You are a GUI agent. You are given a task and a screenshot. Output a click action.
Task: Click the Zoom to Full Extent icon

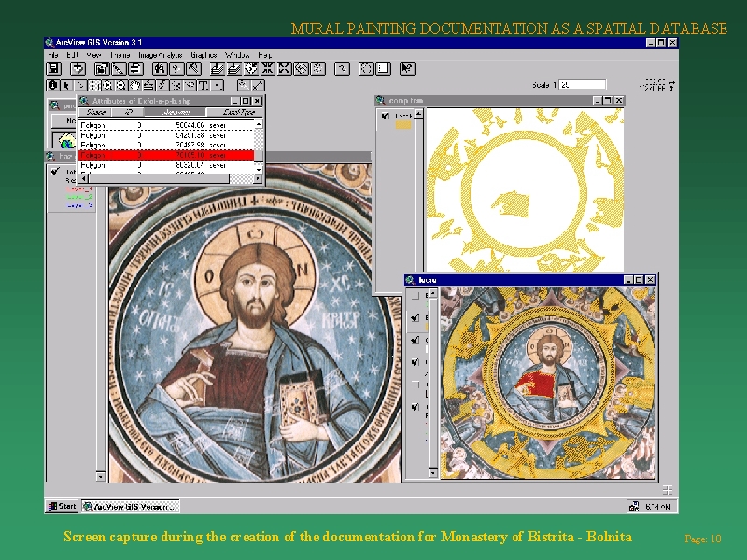coord(218,69)
